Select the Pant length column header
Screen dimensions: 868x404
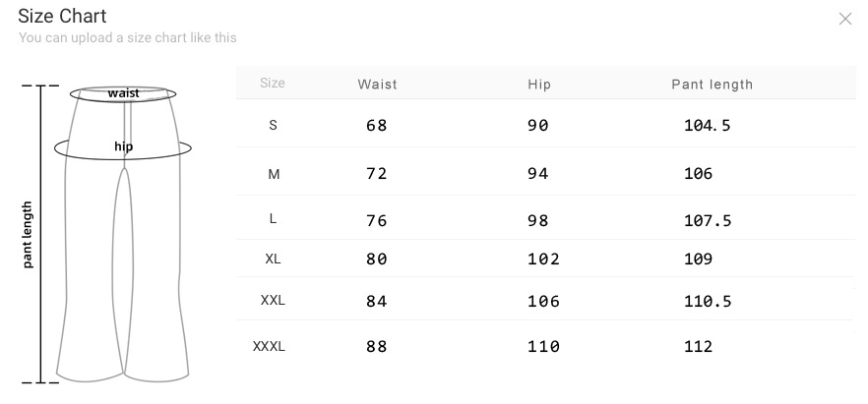(x=712, y=85)
